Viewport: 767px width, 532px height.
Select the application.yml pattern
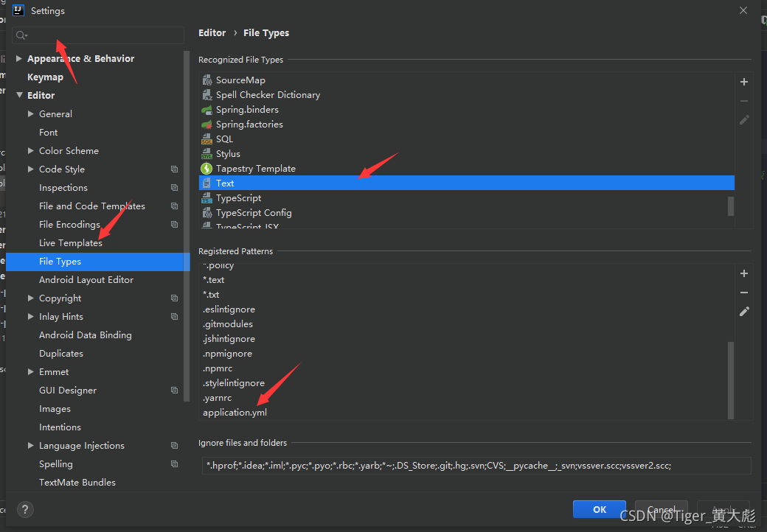(235, 413)
